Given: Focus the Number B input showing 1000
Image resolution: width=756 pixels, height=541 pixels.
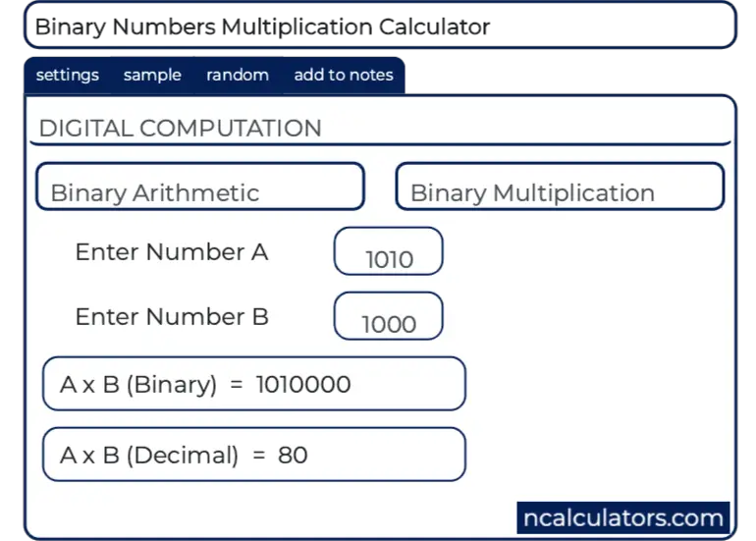Looking at the screenshot, I should pos(389,317).
